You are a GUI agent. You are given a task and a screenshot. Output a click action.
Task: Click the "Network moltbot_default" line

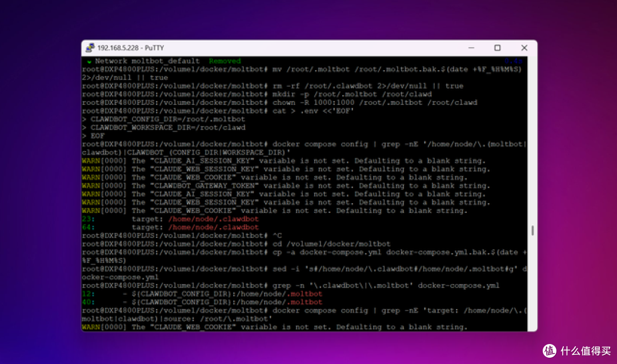click(147, 61)
